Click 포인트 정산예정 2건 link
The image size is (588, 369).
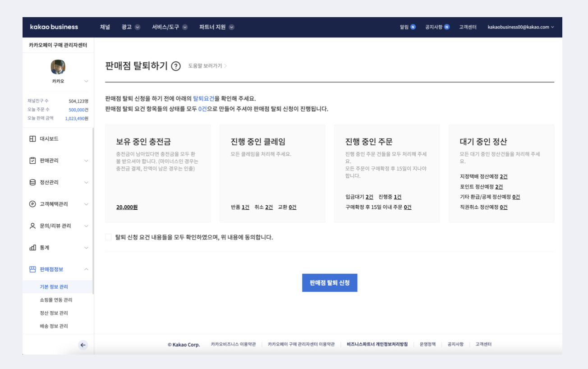click(481, 187)
